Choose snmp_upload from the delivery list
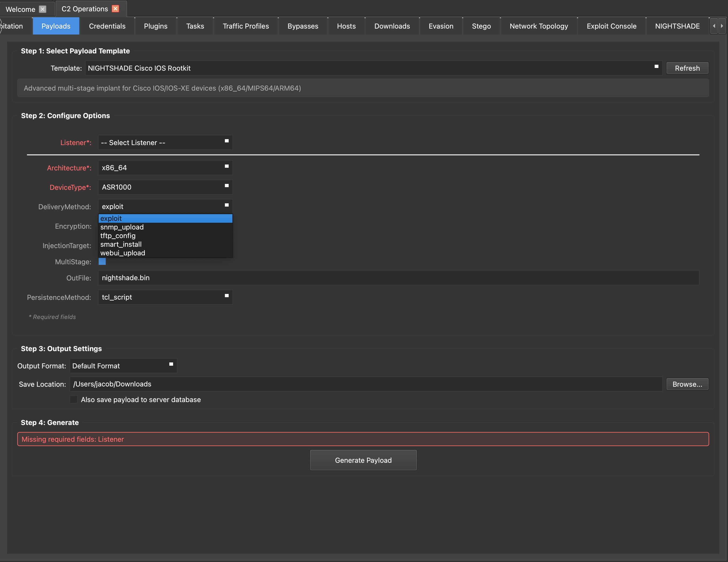 click(x=122, y=227)
